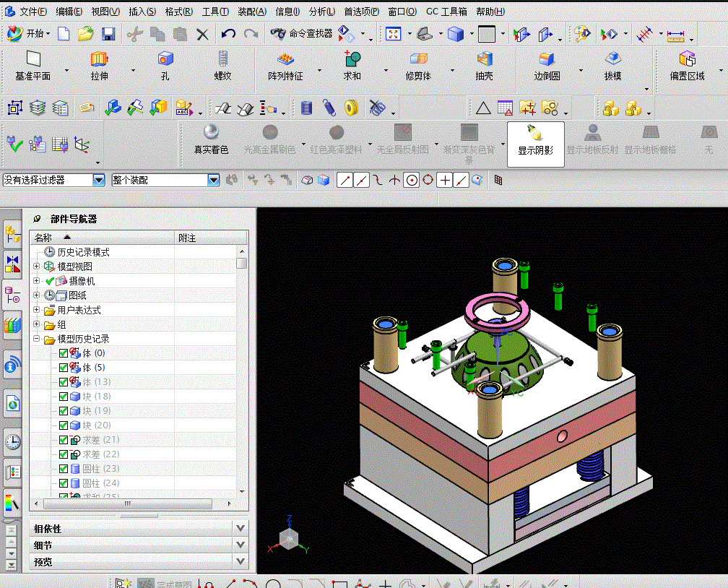
Task: Toggle checkbox for 体 (5)
Action: point(64,368)
